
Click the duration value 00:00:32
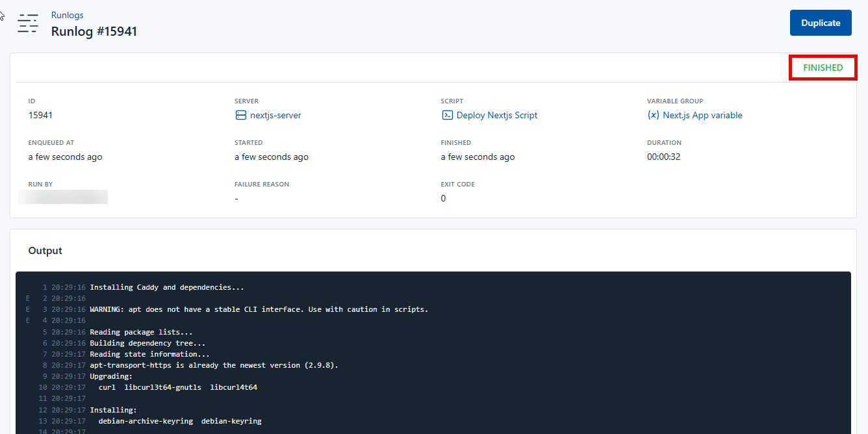[x=663, y=156]
